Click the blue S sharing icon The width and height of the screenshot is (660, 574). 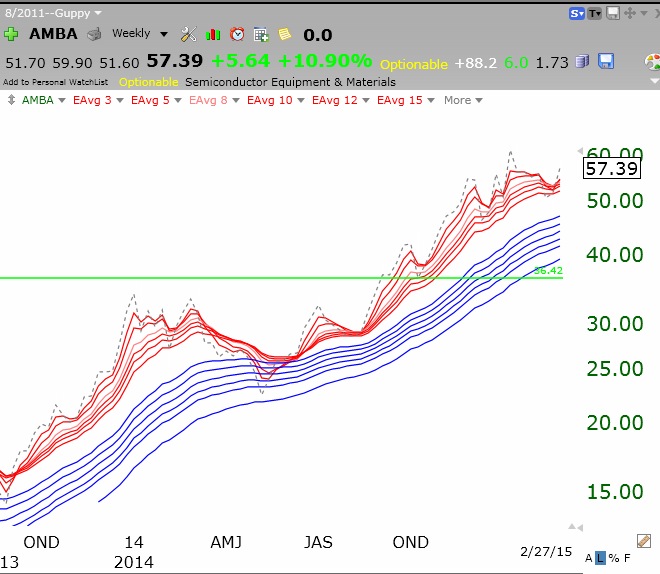[x=577, y=13]
